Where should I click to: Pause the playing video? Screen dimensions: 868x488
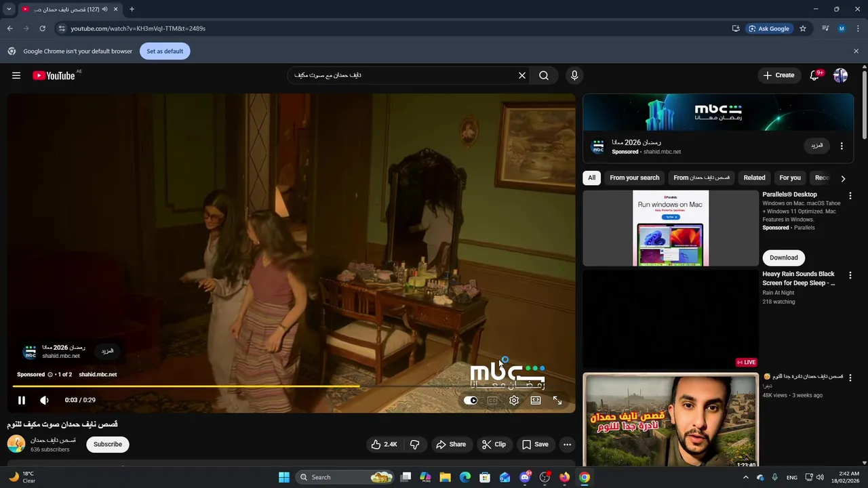[x=22, y=400]
